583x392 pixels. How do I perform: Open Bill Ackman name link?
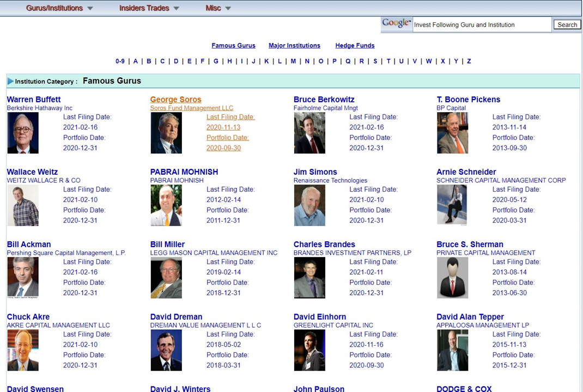click(29, 244)
